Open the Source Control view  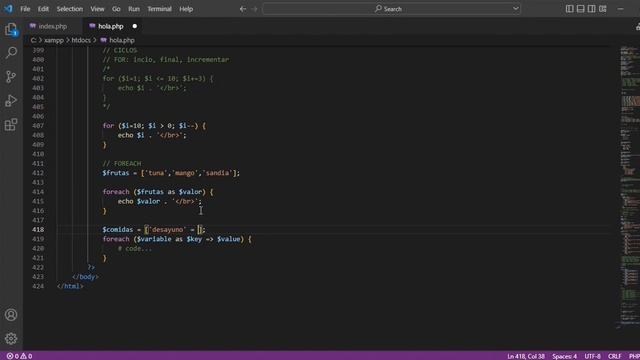click(11, 77)
